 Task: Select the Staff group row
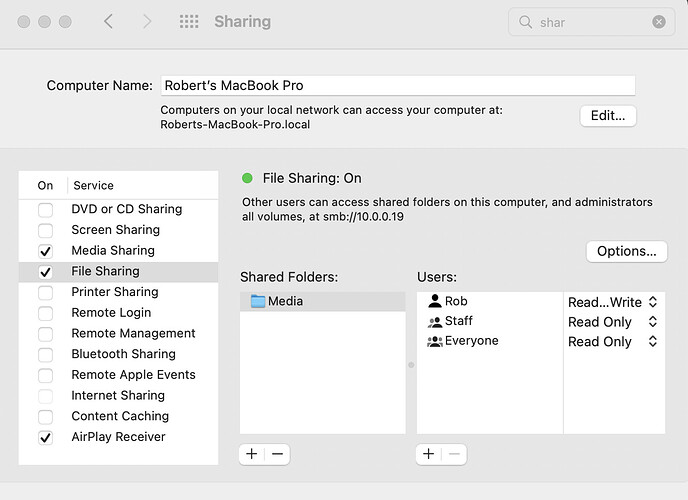(x=490, y=321)
